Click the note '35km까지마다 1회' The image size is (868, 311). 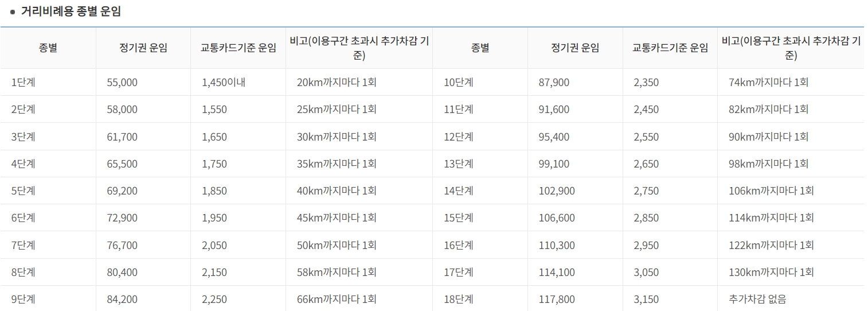[337, 164]
